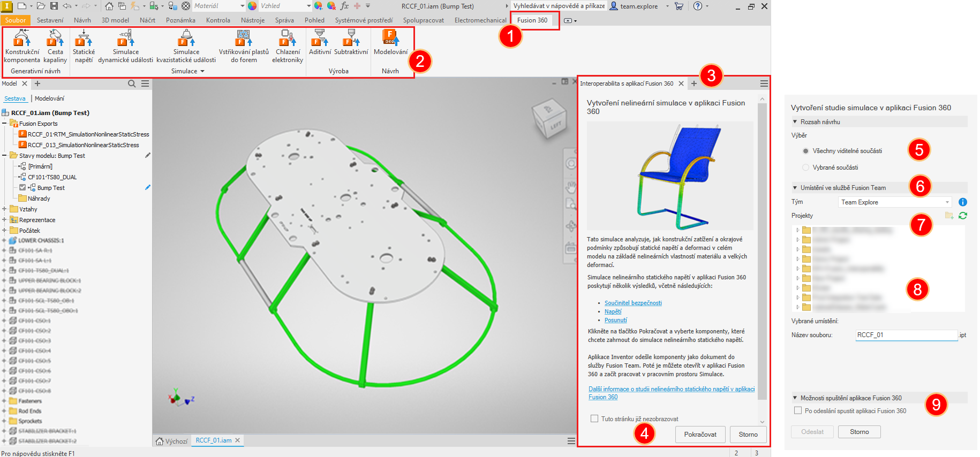Switch to the 3D model ribbon tab
This screenshot has height=457, width=980.
point(115,20)
